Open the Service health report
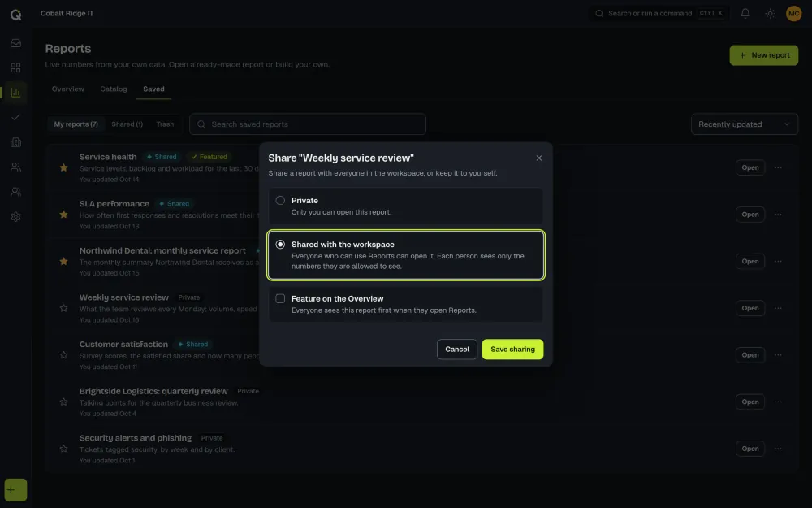812x508 pixels. click(x=749, y=167)
